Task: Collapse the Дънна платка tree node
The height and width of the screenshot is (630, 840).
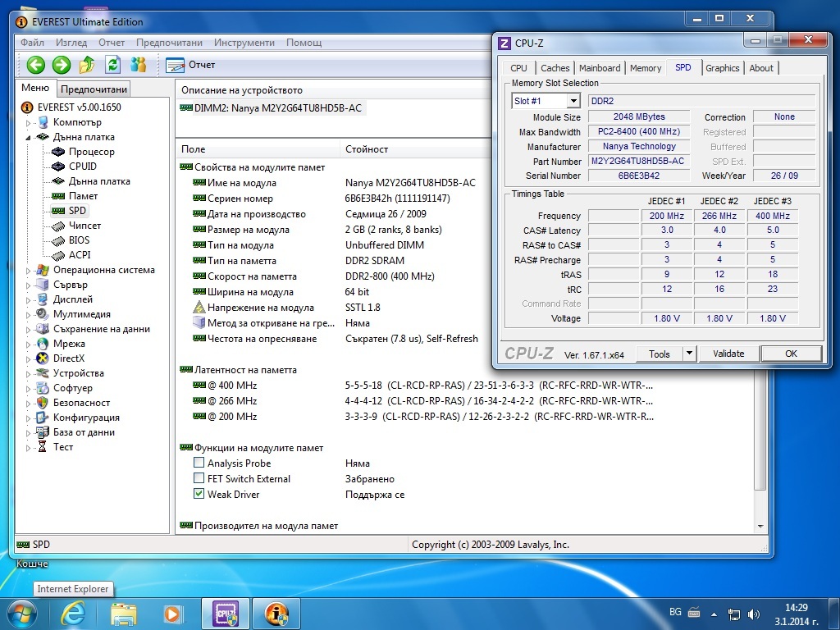Action: pyautogui.click(x=29, y=138)
